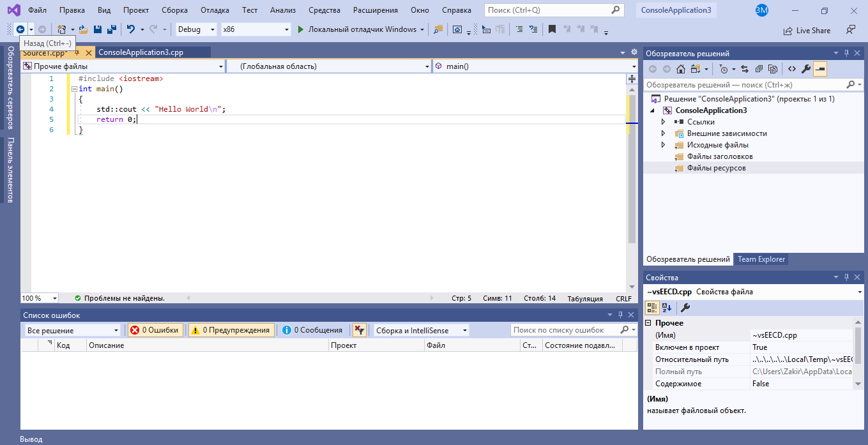Open the Файл menu
The height and width of the screenshot is (445, 868).
click(x=37, y=10)
